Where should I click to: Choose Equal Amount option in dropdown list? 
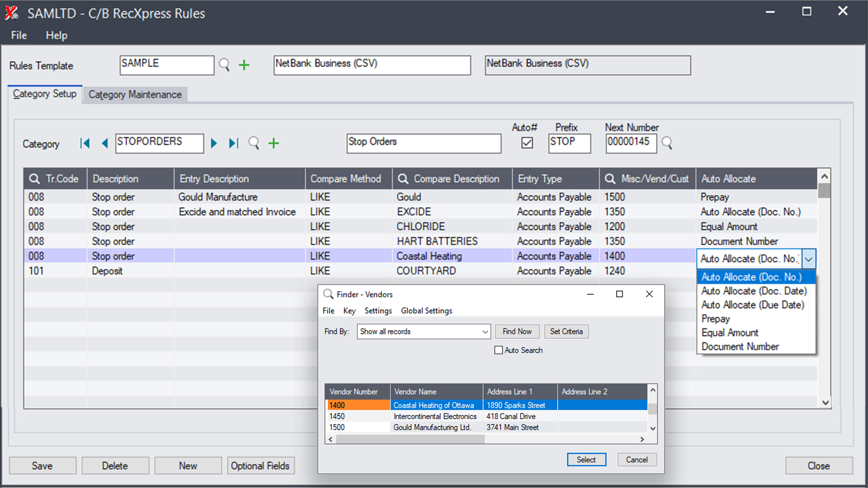(756, 333)
